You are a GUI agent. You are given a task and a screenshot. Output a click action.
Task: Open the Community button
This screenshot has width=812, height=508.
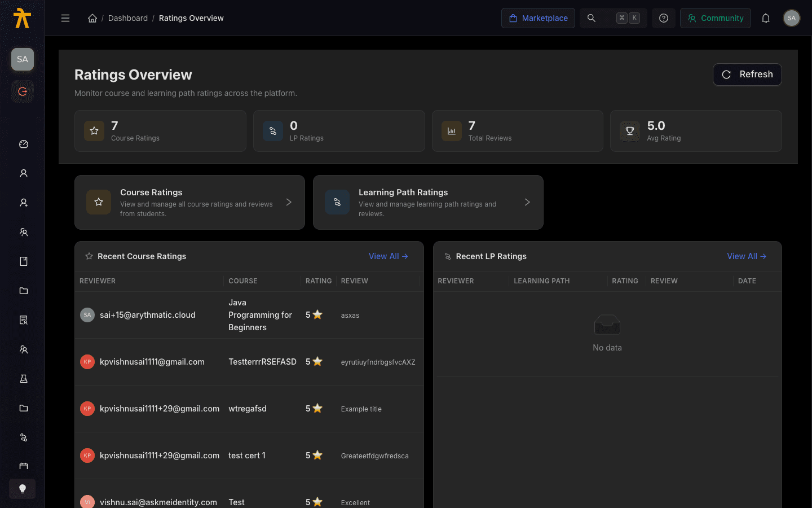(x=716, y=18)
